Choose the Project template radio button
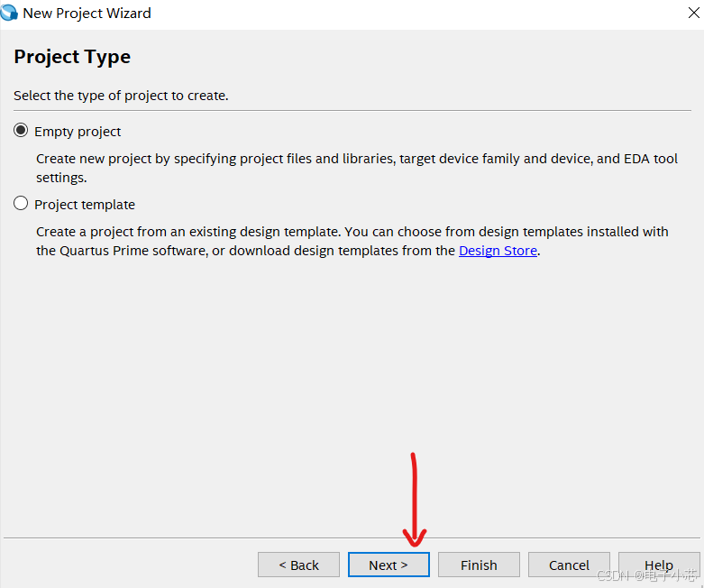704x588 pixels. 21,204
